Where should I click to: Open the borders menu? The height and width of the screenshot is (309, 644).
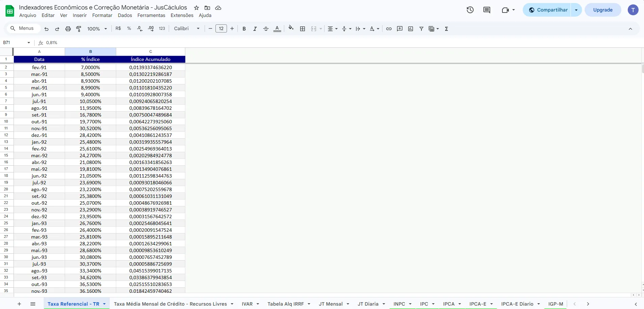pos(303,29)
